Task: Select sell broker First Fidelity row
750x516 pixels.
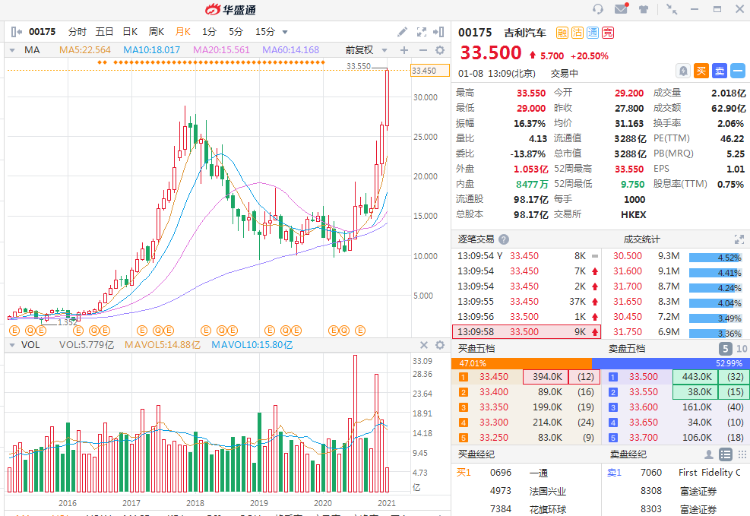Action: [x=676, y=472]
